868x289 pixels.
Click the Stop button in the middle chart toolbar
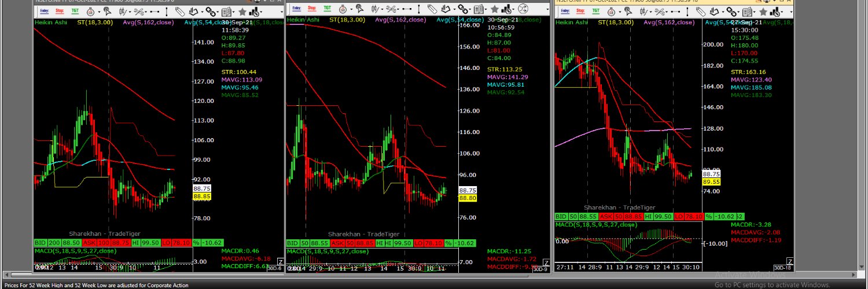click(x=312, y=8)
